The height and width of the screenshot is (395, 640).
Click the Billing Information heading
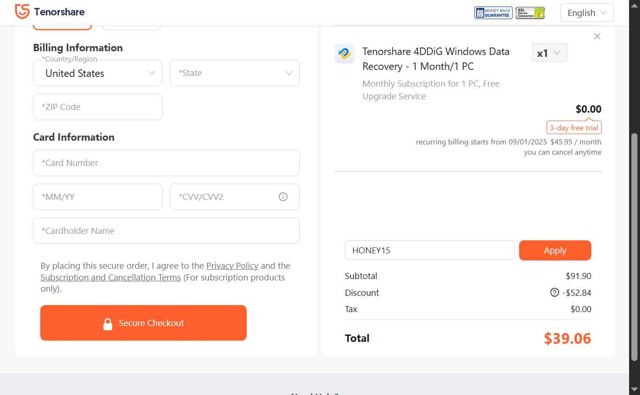pos(78,48)
